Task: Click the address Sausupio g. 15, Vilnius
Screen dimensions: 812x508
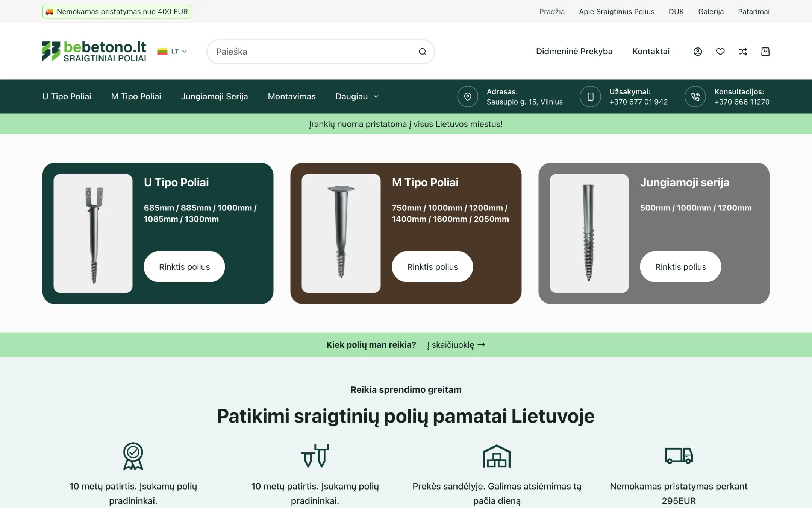Action: tap(524, 102)
